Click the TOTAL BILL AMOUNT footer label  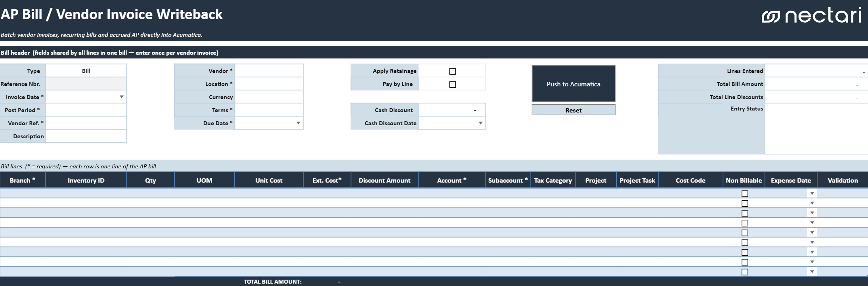coord(273,282)
